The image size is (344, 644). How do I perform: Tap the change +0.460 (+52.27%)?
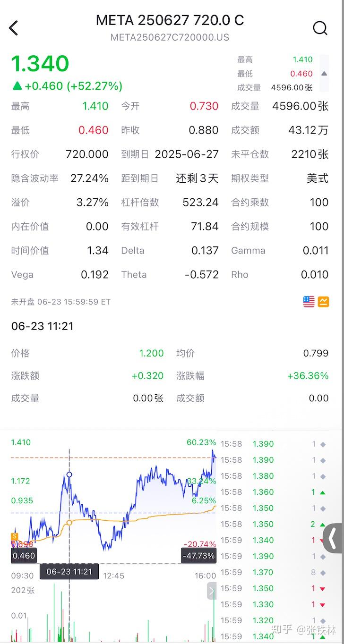point(67,86)
